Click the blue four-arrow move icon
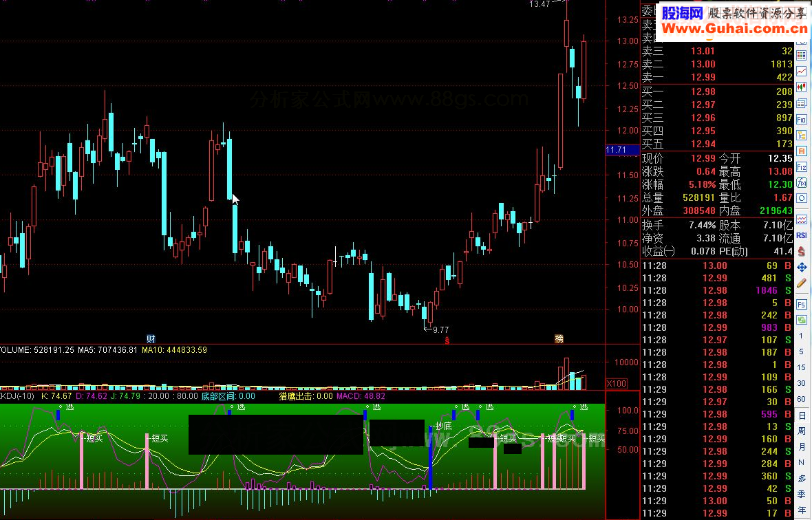 (x=802, y=268)
